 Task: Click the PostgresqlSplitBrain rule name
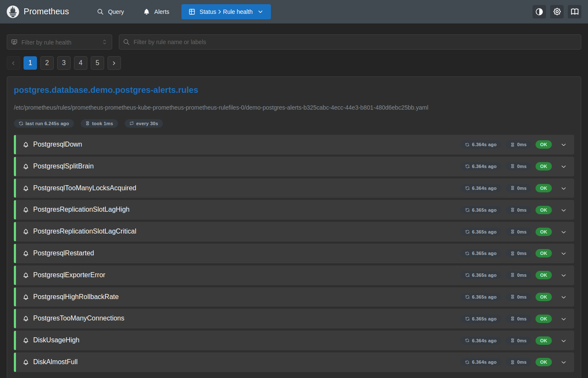click(63, 166)
